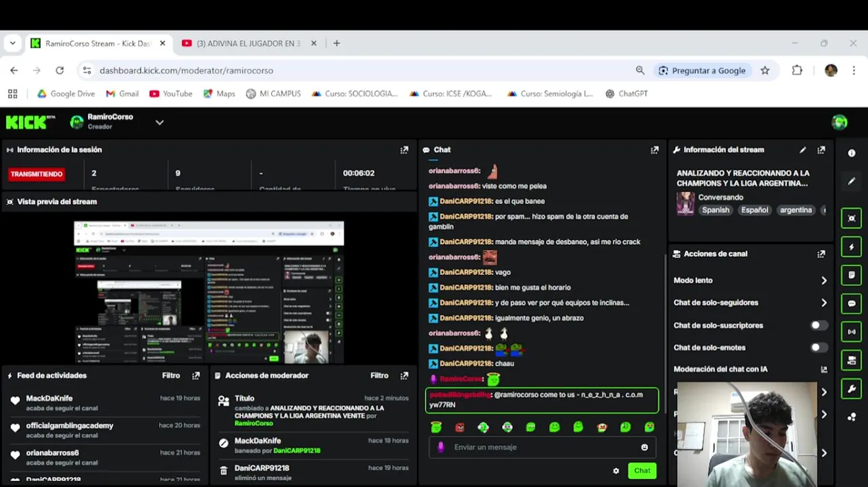Pop out the Información de la sesión panel
Screen dimensions: 868x487
click(x=404, y=150)
